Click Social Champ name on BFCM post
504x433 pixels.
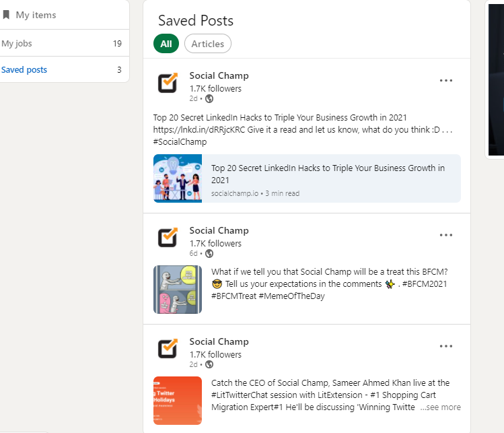219,231
